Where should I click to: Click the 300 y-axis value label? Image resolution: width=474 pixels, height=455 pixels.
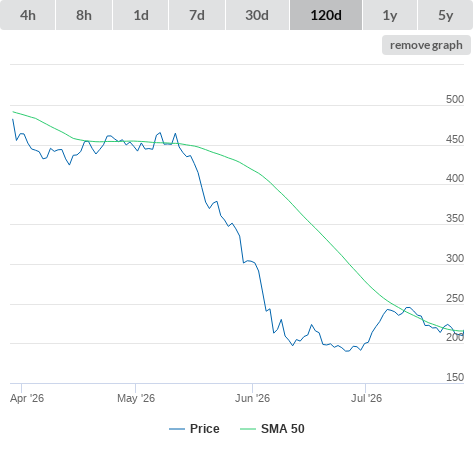coord(455,258)
